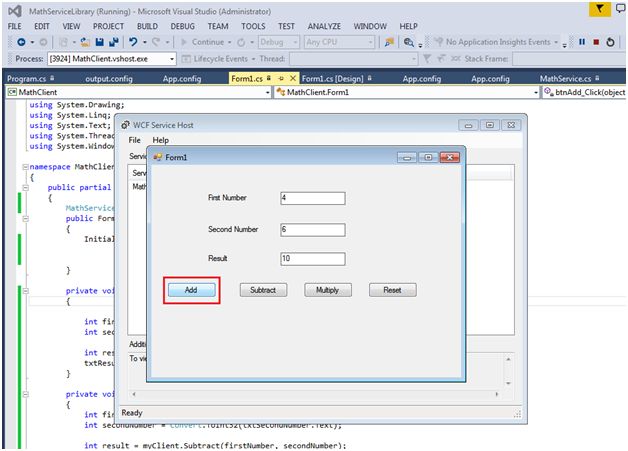This screenshot has width=628, height=451.
Task: Click the WCF Service Host gear icon
Action: (125, 125)
